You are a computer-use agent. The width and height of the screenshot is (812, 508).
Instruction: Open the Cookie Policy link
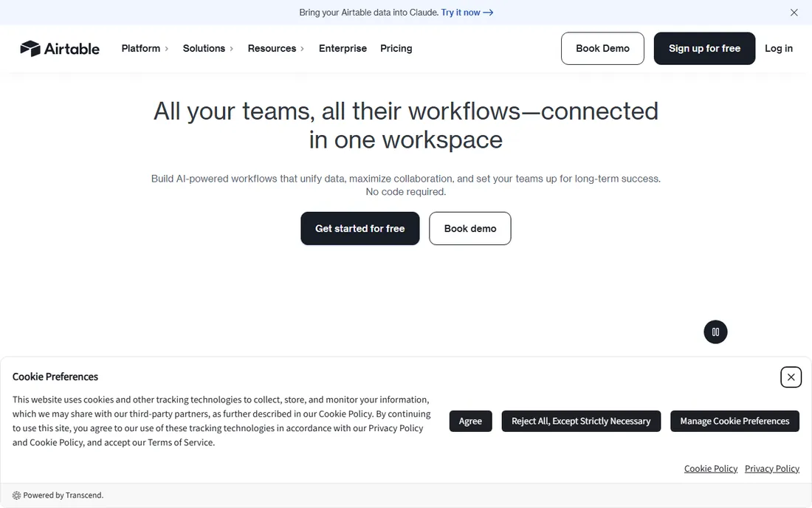click(x=710, y=469)
